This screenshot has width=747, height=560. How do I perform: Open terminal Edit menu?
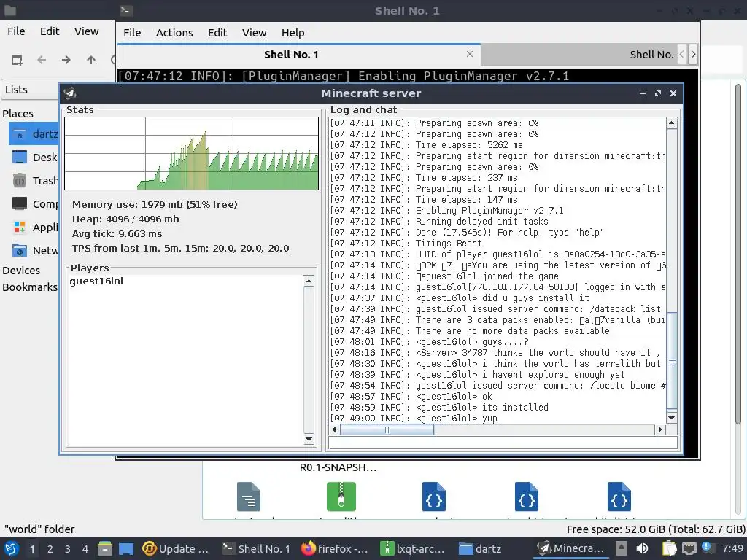(x=217, y=32)
